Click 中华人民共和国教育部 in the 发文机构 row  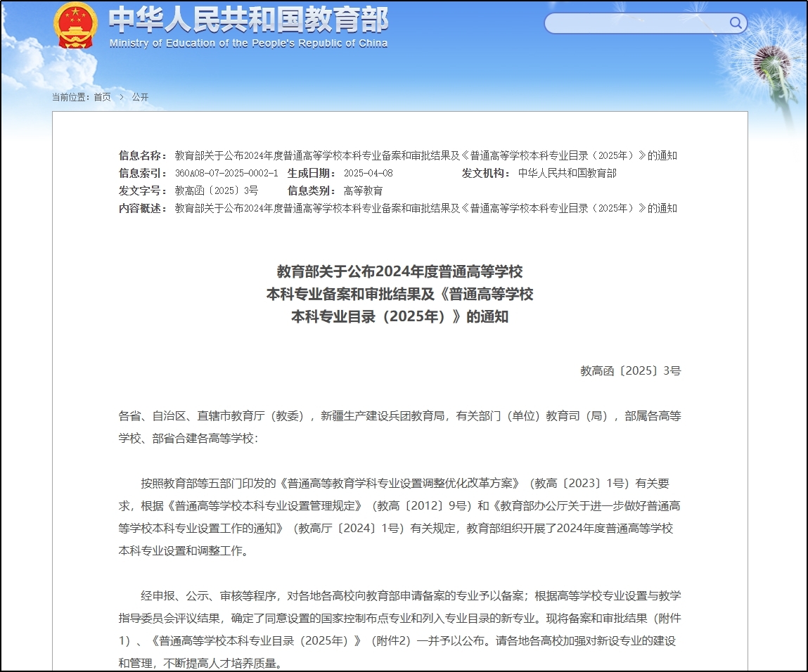tap(567, 173)
